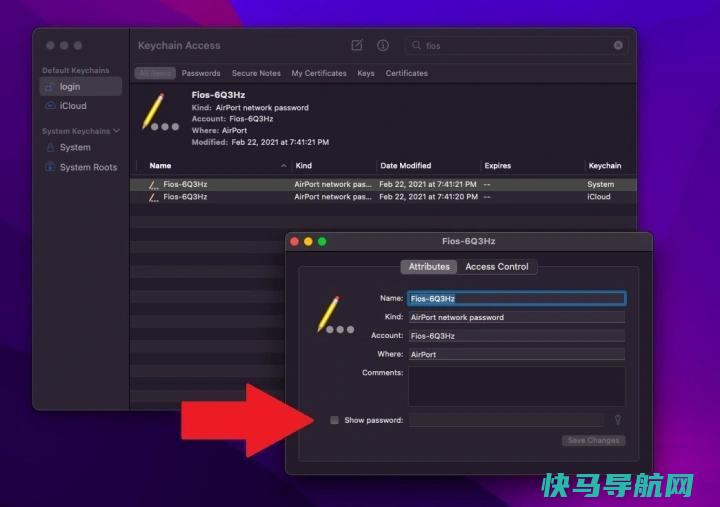Click the lock icon beside login keychain
The width and height of the screenshot is (720, 507).
[50, 87]
